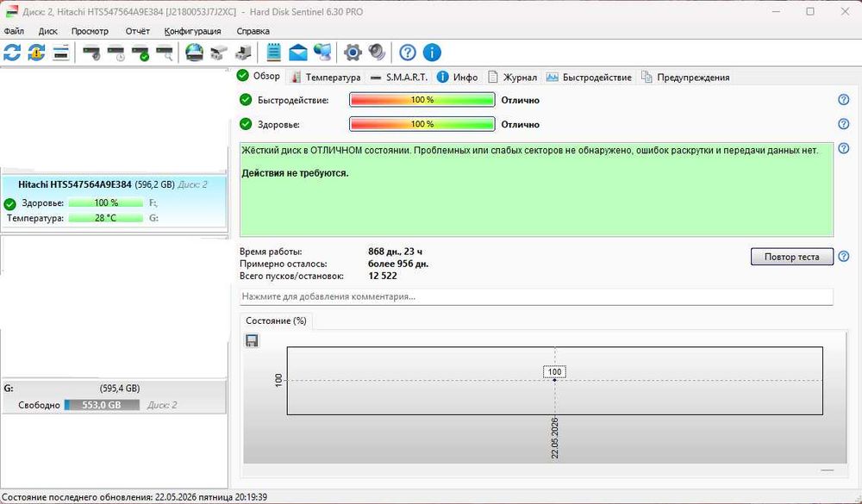Click the speaker sound icon in toolbar
Image resolution: width=862 pixels, height=504 pixels.
pyautogui.click(x=378, y=53)
